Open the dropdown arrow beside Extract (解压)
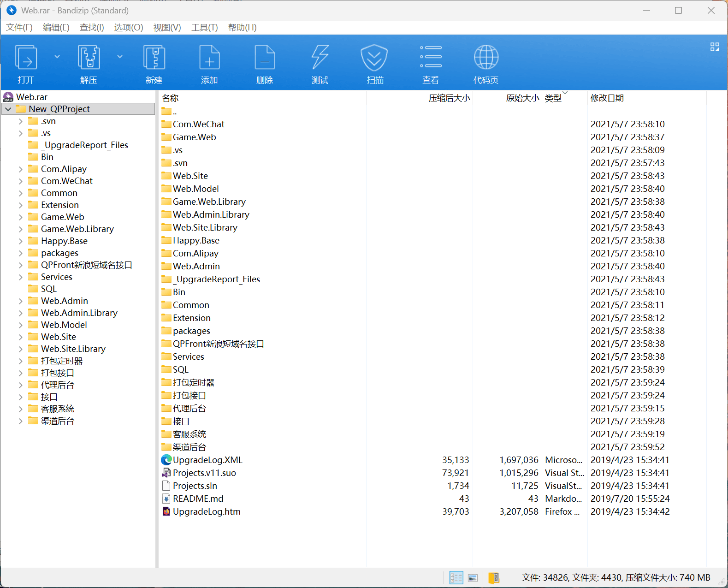 pyautogui.click(x=120, y=57)
